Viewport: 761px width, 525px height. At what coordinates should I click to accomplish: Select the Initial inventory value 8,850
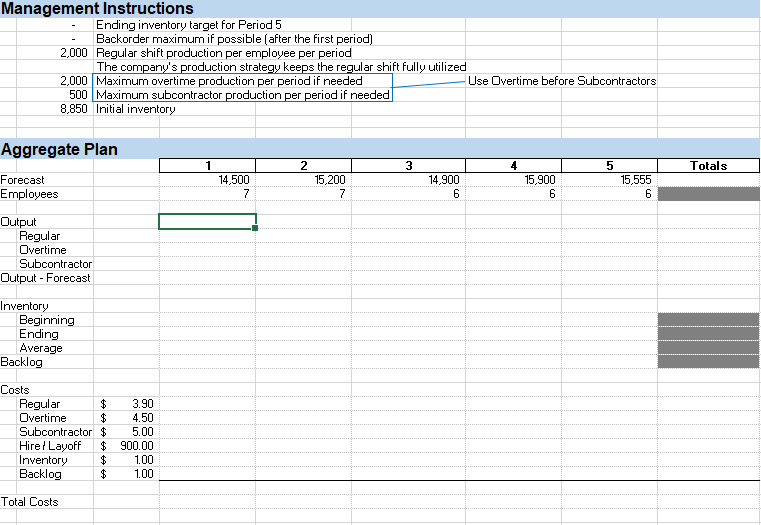tap(74, 109)
